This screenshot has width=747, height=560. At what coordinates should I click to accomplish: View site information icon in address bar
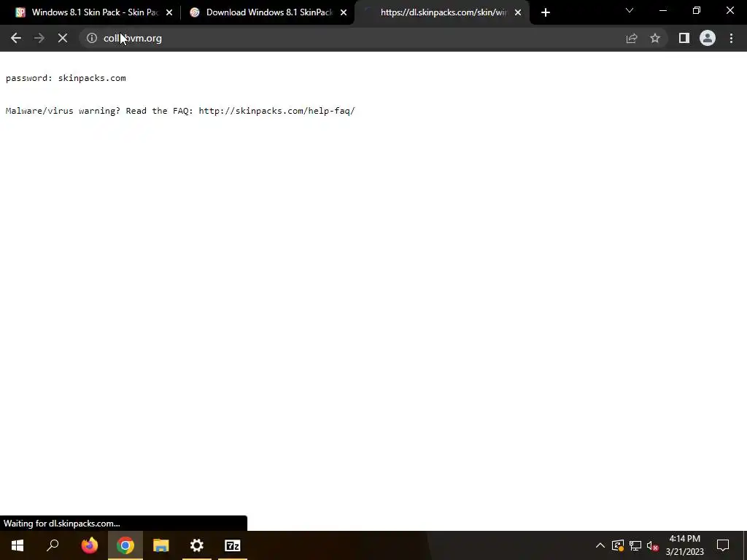(92, 38)
